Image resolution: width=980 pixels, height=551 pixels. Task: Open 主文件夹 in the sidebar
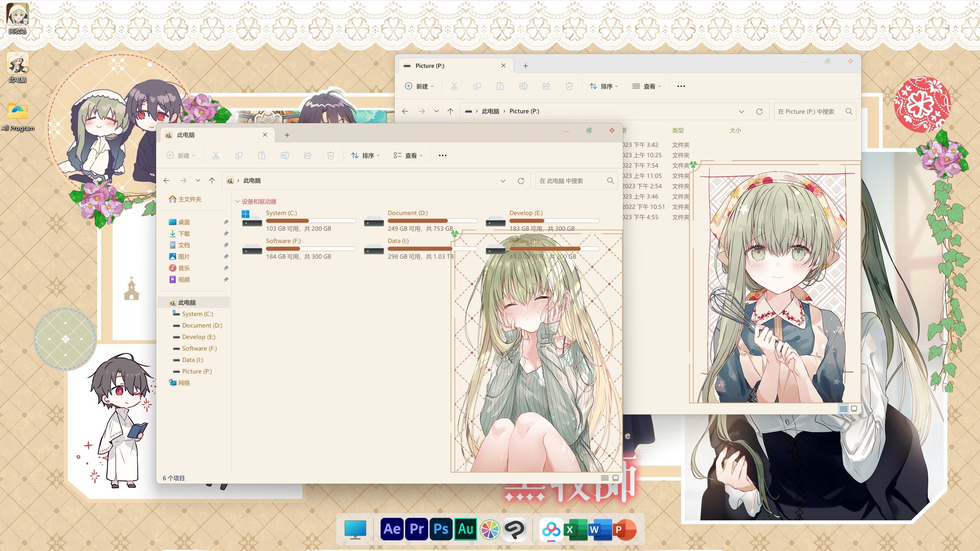[x=185, y=199]
